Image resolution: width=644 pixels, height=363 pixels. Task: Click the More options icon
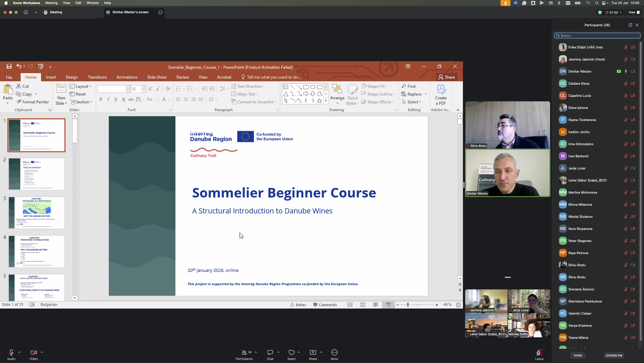[x=334, y=352]
